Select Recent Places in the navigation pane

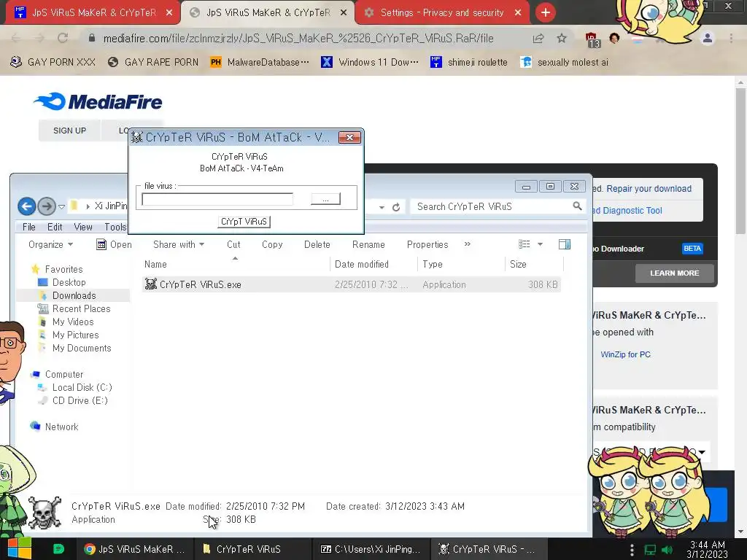point(81,308)
